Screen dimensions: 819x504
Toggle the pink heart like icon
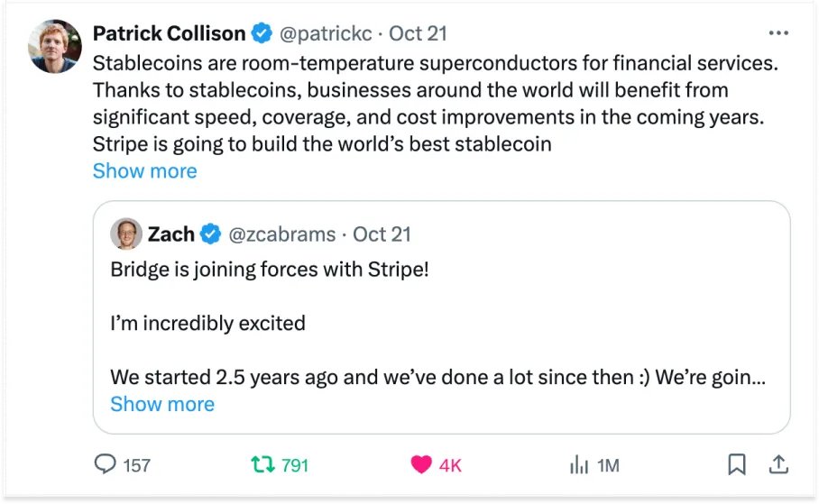click(x=421, y=464)
